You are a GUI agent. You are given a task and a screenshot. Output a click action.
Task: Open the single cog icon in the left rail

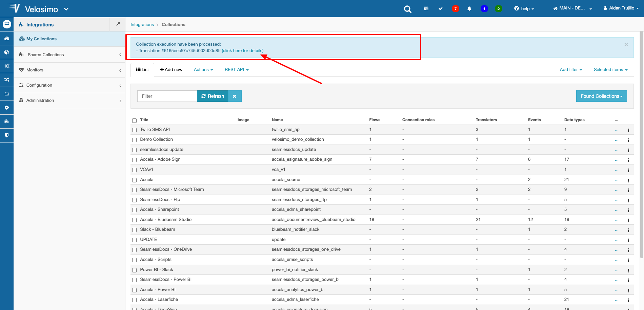click(7, 108)
